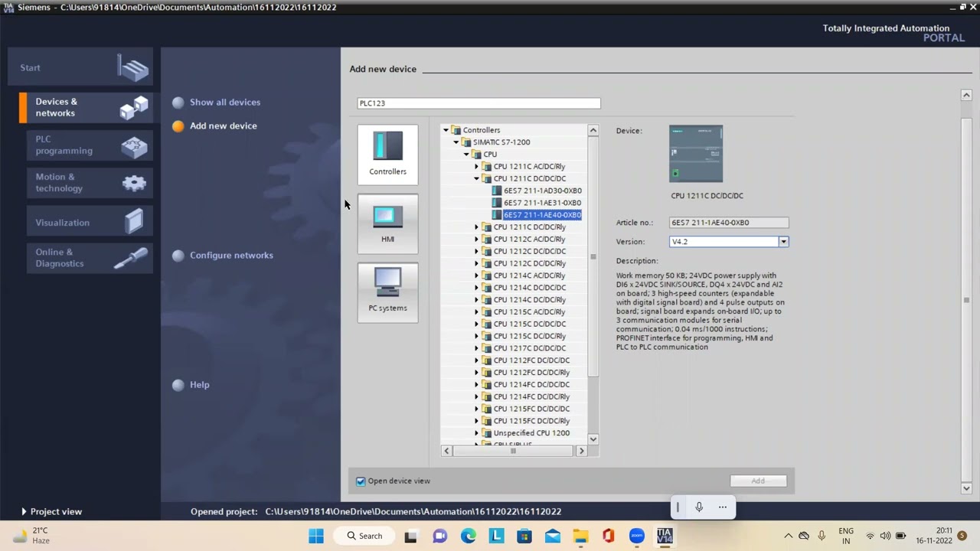Expand CPU 1217C DC/DC/DC folder
The image size is (980, 551).
(476, 348)
